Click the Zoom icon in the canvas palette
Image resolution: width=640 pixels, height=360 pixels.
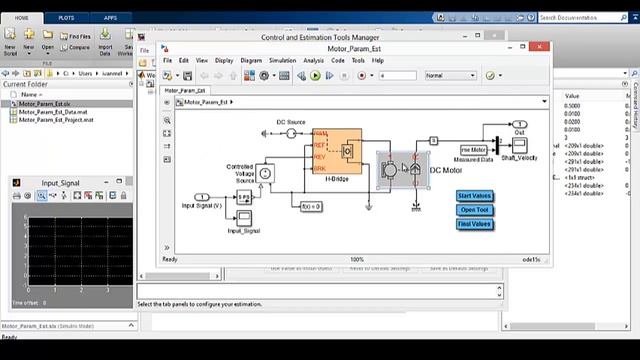pyautogui.click(x=167, y=120)
